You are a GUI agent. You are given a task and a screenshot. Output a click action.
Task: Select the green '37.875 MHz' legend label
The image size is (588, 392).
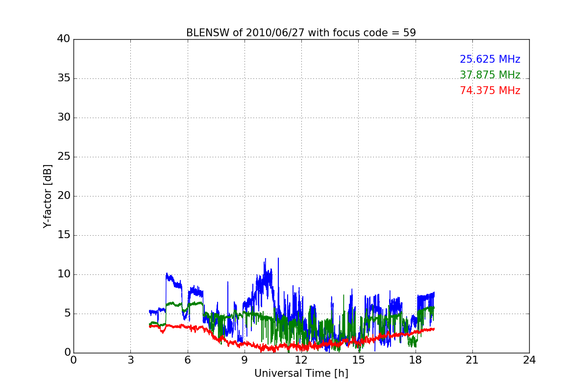point(490,75)
